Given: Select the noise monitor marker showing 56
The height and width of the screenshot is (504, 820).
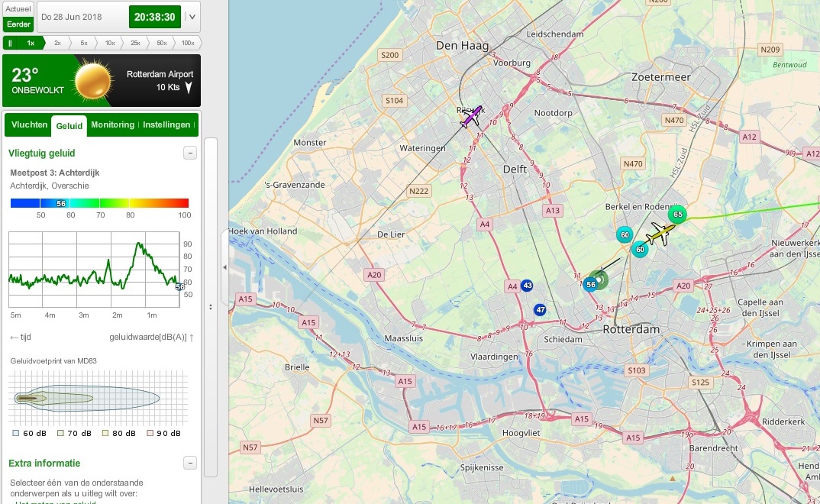Looking at the screenshot, I should coord(590,284).
